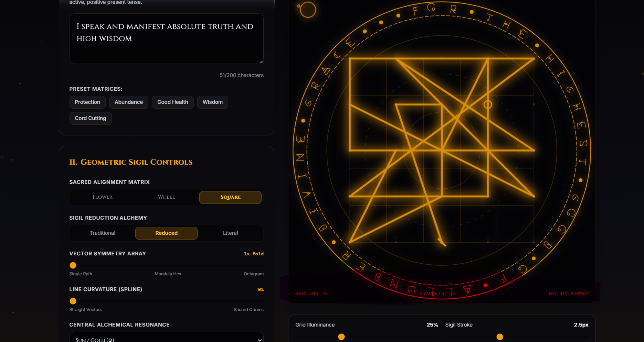Click the 'Single Path' slider label
The width and height of the screenshot is (644, 342).
click(x=81, y=274)
